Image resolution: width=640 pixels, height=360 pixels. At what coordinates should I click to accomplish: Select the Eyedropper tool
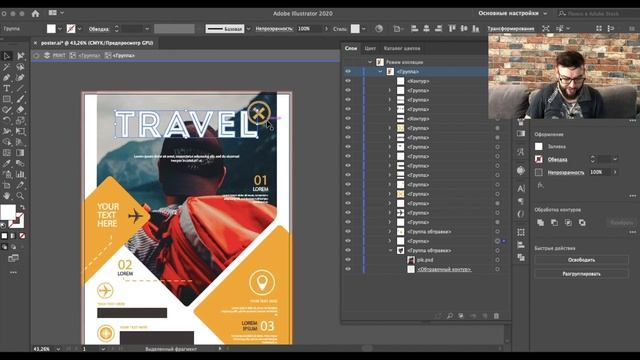click(7, 163)
